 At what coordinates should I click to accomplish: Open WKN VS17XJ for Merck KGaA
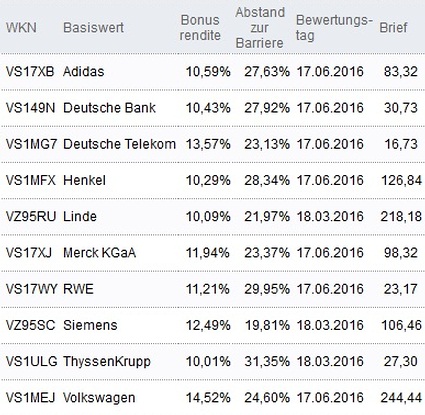click(x=29, y=253)
